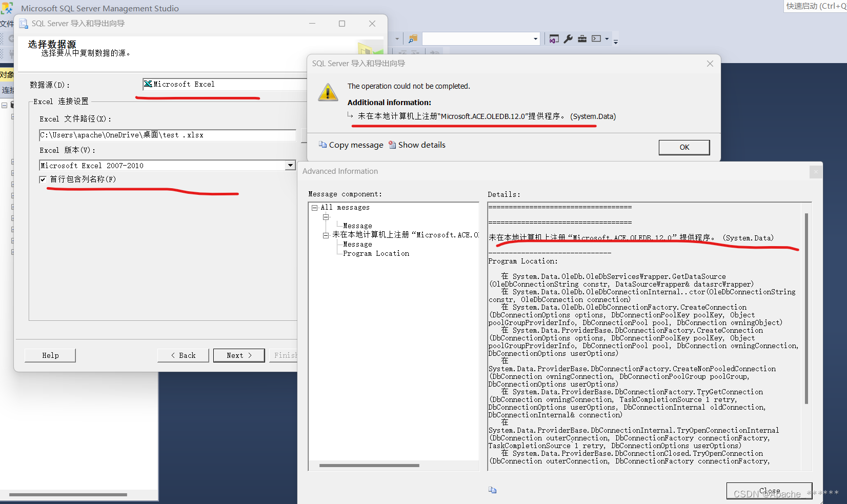The image size is (847, 504).
Task: Click the import export wizard title icon
Action: click(x=24, y=24)
